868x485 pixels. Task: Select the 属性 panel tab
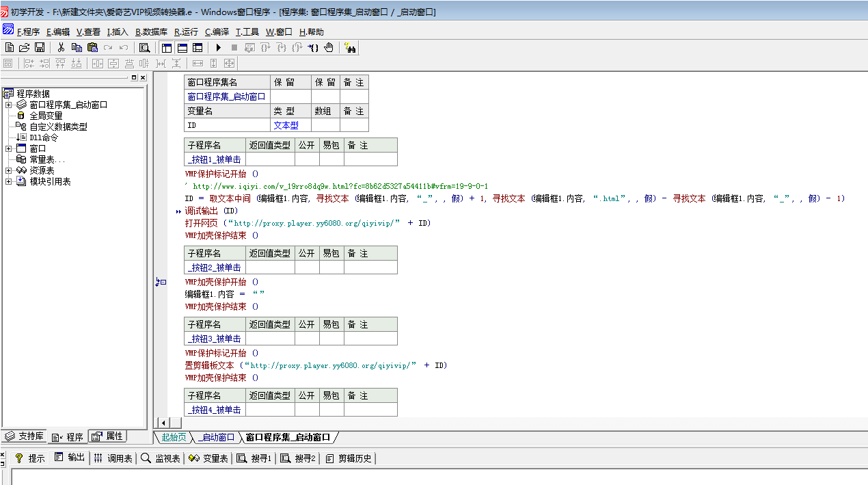[x=107, y=436]
